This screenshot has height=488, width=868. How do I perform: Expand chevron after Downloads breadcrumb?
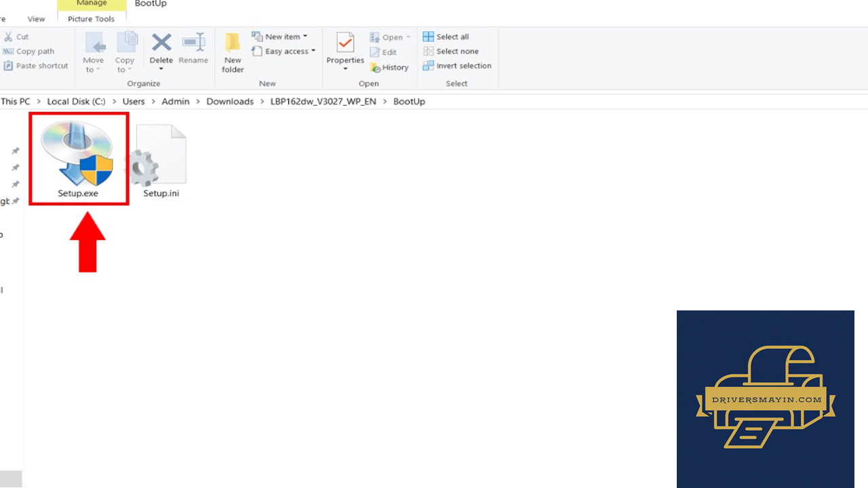(262, 102)
